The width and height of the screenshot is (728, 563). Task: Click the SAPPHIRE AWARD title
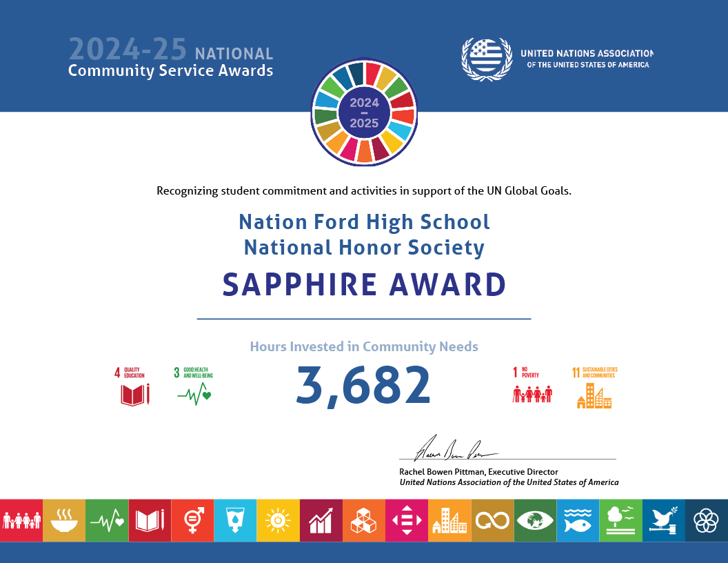click(x=364, y=285)
